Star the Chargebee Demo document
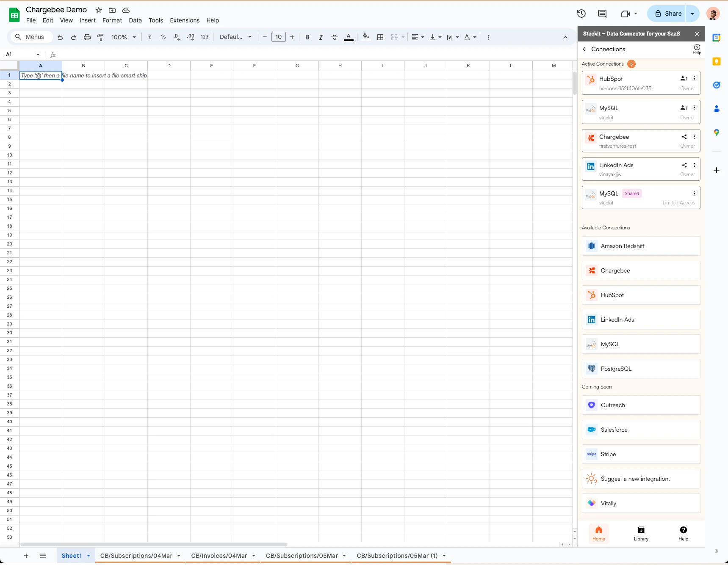728x565 pixels. click(x=99, y=10)
